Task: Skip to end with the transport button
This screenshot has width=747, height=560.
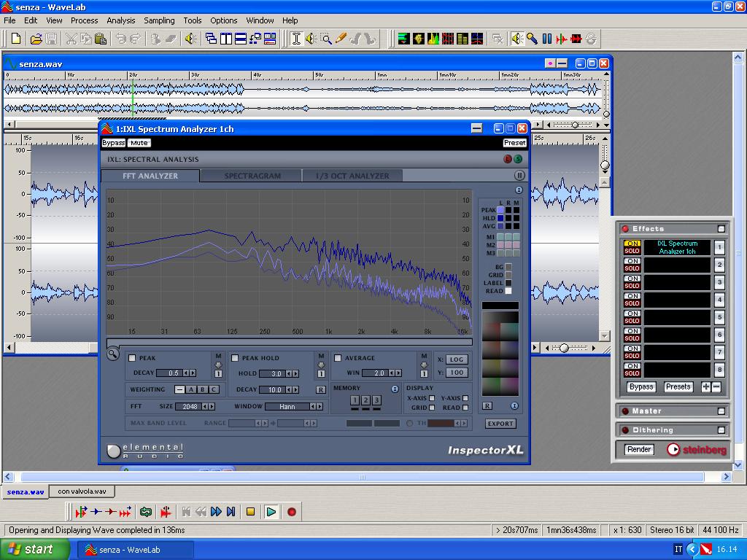Action: (231, 512)
